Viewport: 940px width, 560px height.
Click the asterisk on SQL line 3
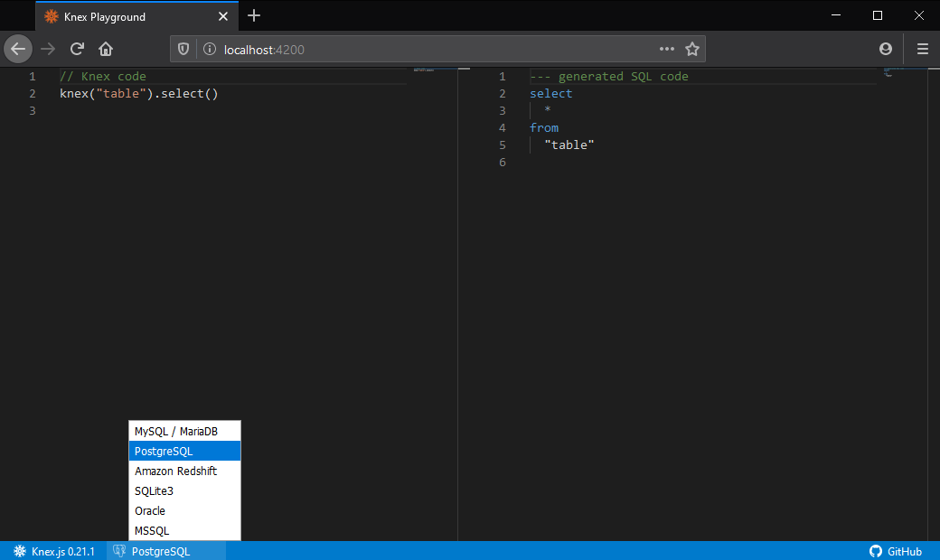click(x=548, y=110)
